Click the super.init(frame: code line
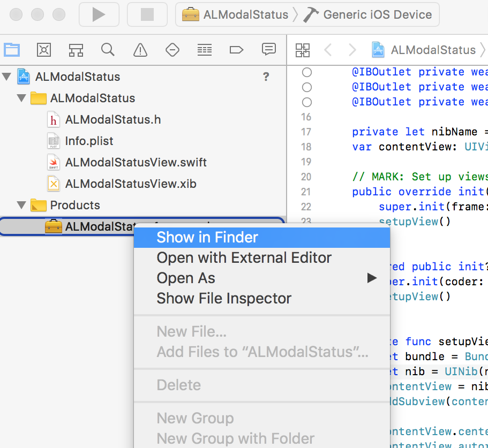Viewport: 488px width, 448px height. tap(433, 207)
